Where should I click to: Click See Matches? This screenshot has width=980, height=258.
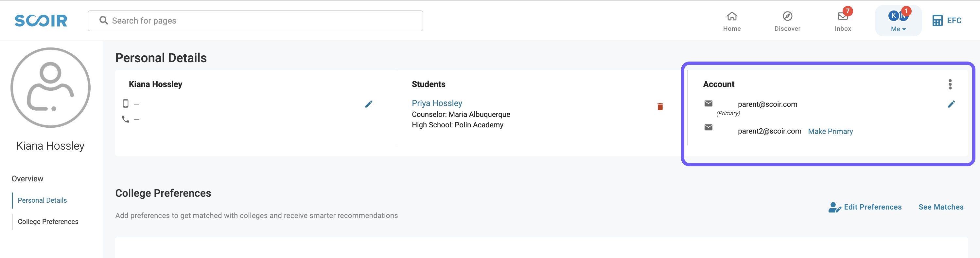point(941,207)
